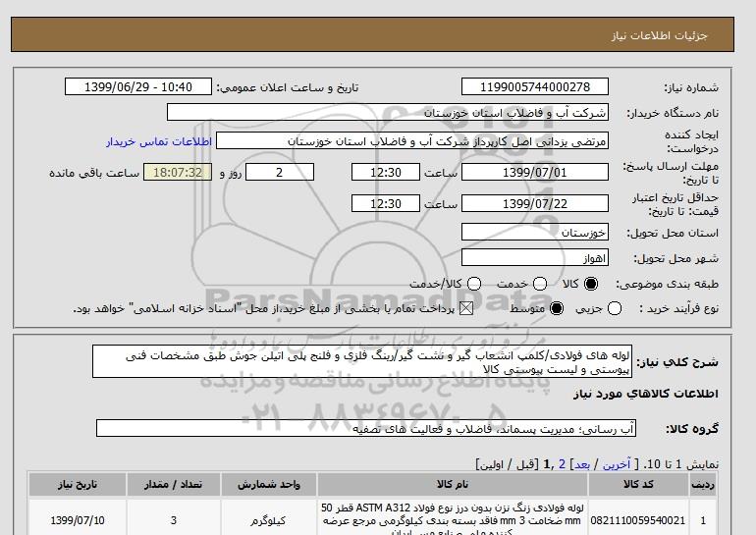The width and height of the screenshot is (756, 535).
Task: Click the request creator field مرتضی یزدانی اصل
Action: [x=412, y=141]
